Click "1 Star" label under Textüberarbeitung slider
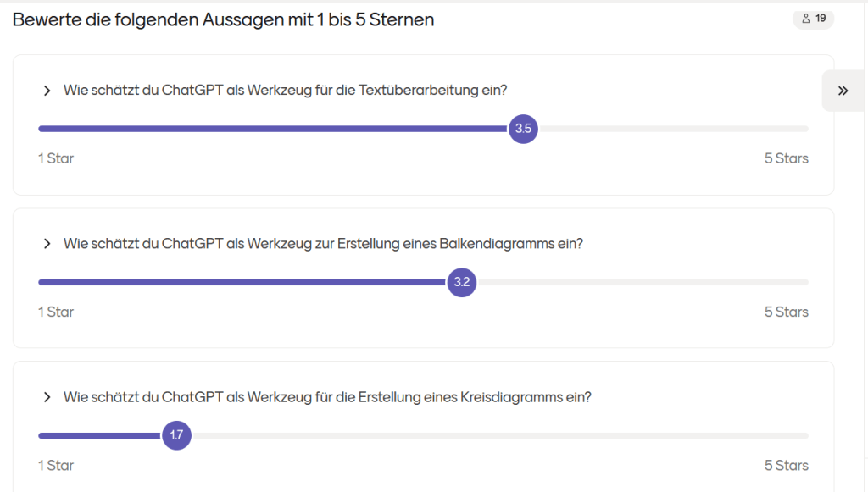 pos(56,158)
